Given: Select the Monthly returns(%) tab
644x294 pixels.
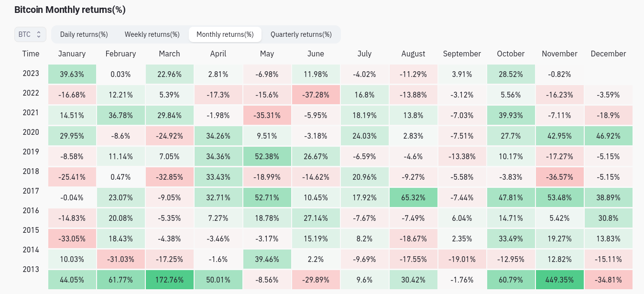Looking at the screenshot, I should pos(225,34).
